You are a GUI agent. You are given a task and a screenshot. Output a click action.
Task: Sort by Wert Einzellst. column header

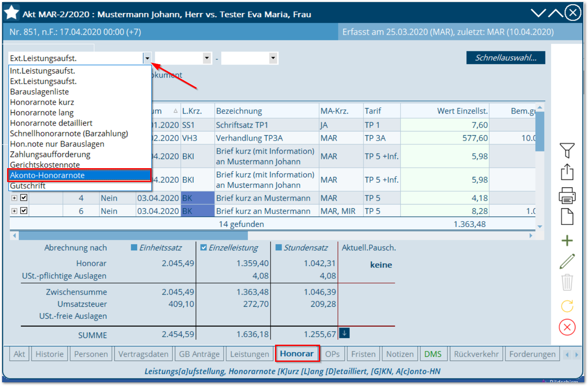click(444, 111)
